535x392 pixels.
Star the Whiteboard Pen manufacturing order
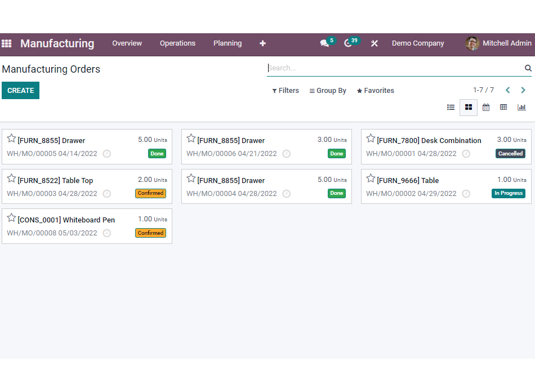point(11,216)
